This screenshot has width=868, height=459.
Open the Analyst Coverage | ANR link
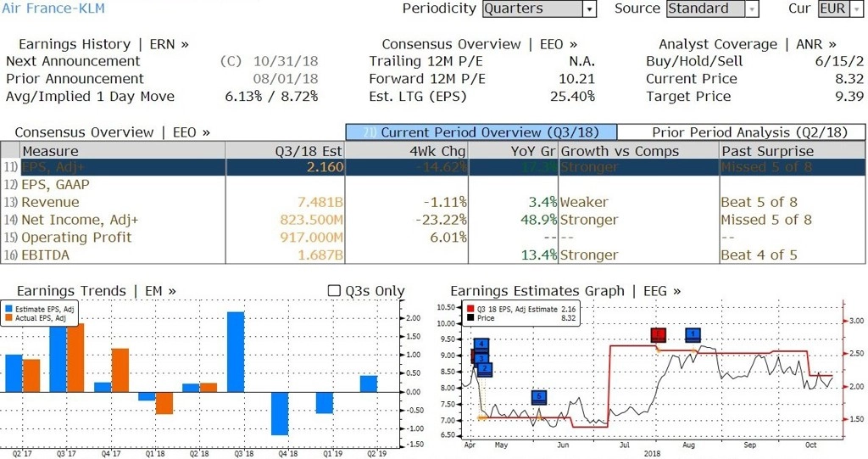point(748,44)
